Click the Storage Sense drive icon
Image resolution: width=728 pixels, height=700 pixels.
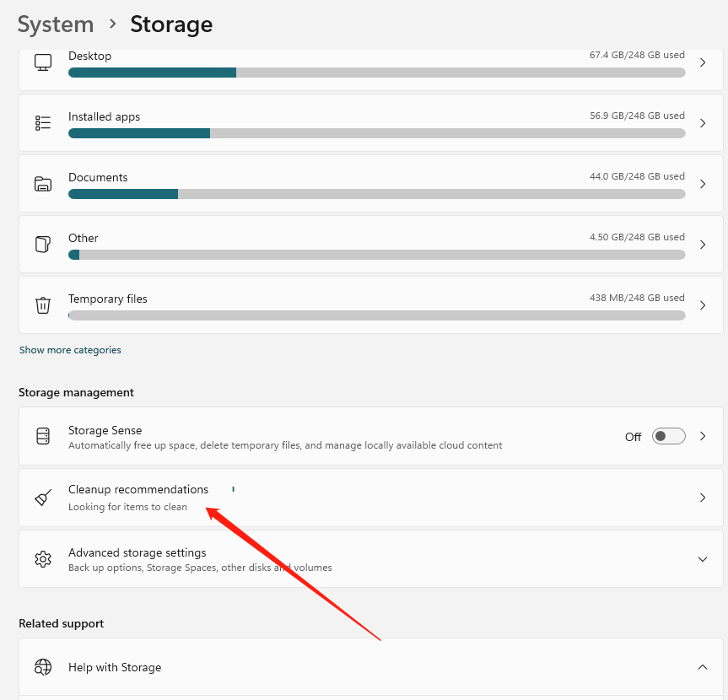pos(43,437)
